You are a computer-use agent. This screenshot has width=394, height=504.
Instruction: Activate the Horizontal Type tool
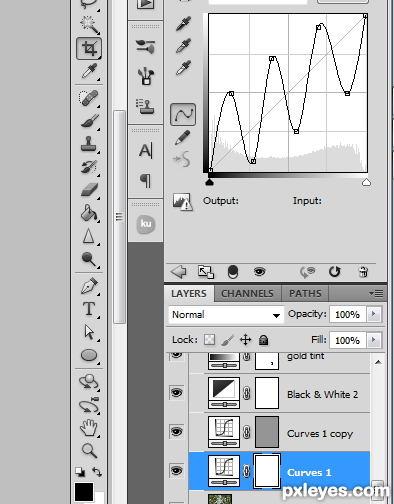point(89,309)
